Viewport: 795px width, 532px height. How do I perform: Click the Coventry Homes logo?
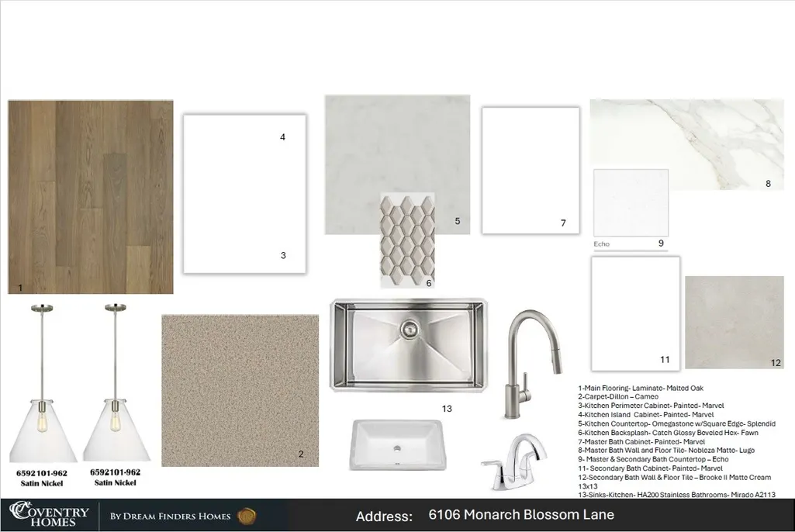click(49, 515)
